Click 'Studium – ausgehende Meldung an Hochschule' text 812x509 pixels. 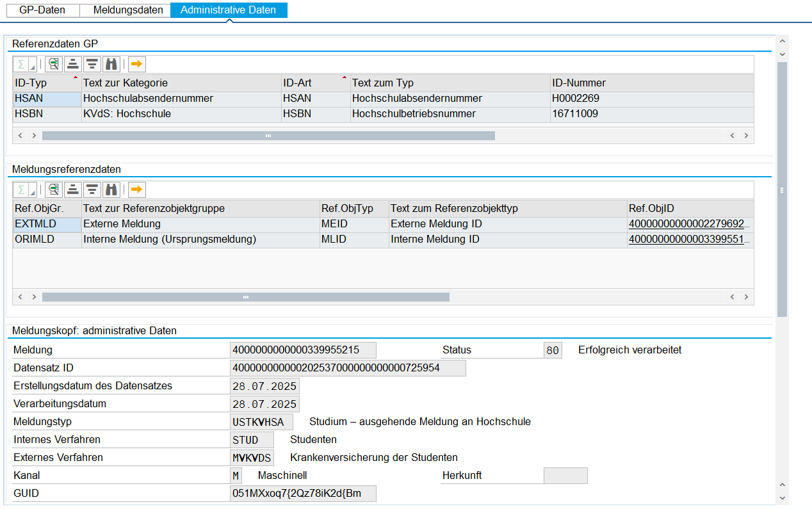[420, 422]
